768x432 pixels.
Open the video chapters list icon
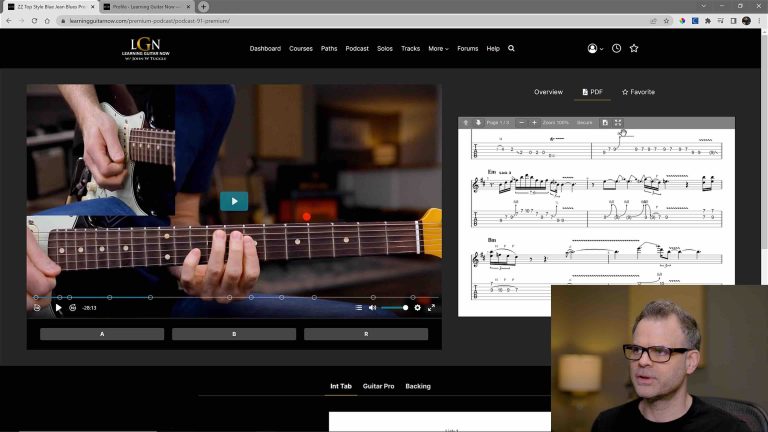(359, 308)
